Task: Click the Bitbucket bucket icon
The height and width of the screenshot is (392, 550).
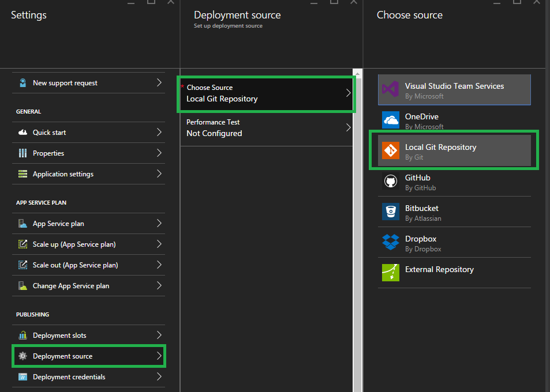Action: coord(391,212)
